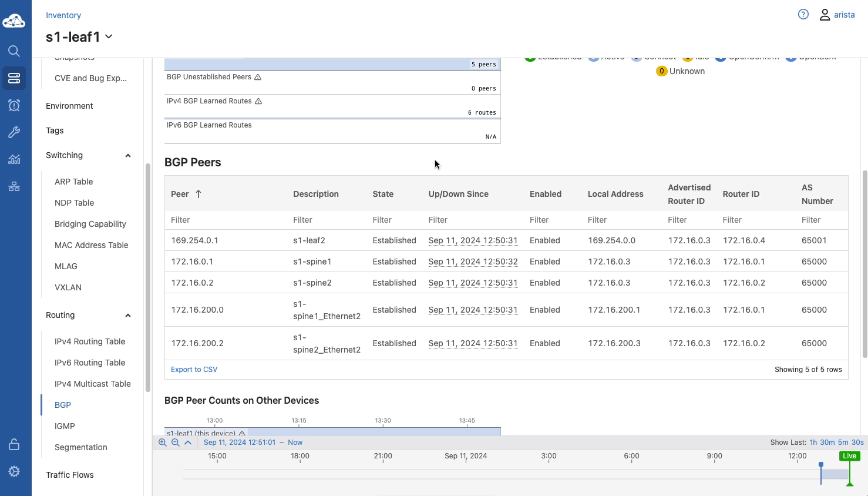Select MAC Address Table in sidebar

91,245
